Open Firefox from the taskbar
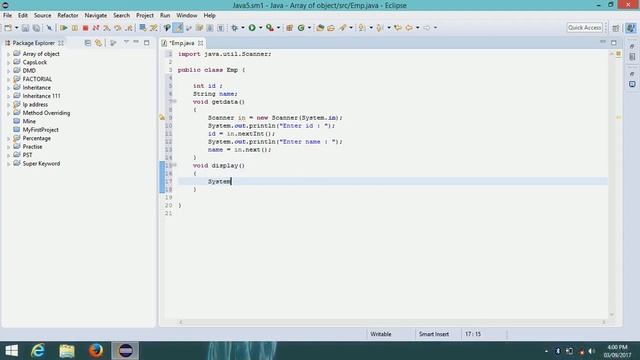Image resolution: width=640 pixels, height=360 pixels. pyautogui.click(x=96, y=350)
